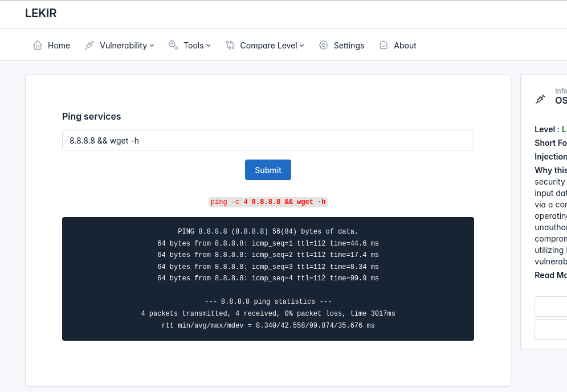The image size is (567, 392).
Task: Expand the Vulnerability dropdown chevron
Action: (x=152, y=46)
